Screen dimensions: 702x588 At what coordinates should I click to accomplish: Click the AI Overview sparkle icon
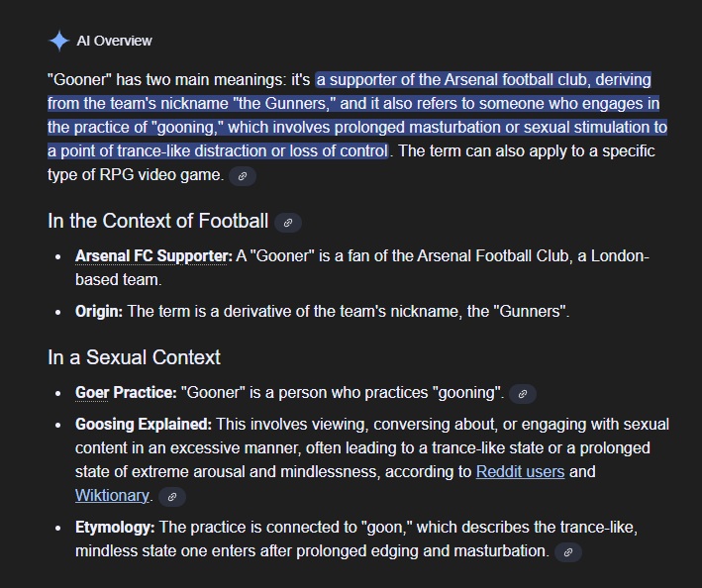click(58, 41)
